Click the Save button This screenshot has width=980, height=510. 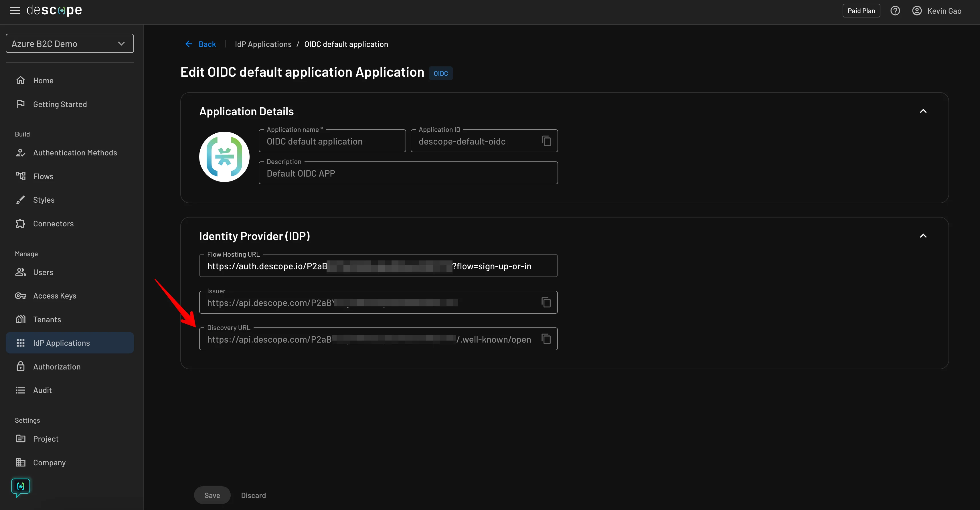point(212,495)
